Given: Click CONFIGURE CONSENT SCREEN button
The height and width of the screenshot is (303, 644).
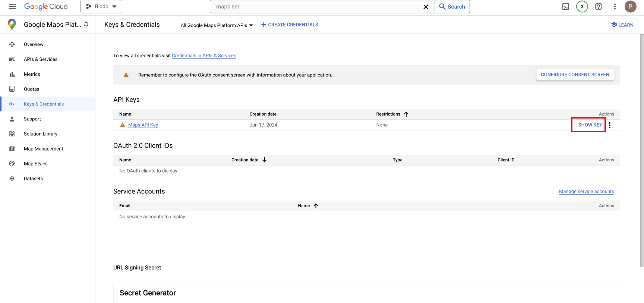Looking at the screenshot, I should tap(575, 75).
